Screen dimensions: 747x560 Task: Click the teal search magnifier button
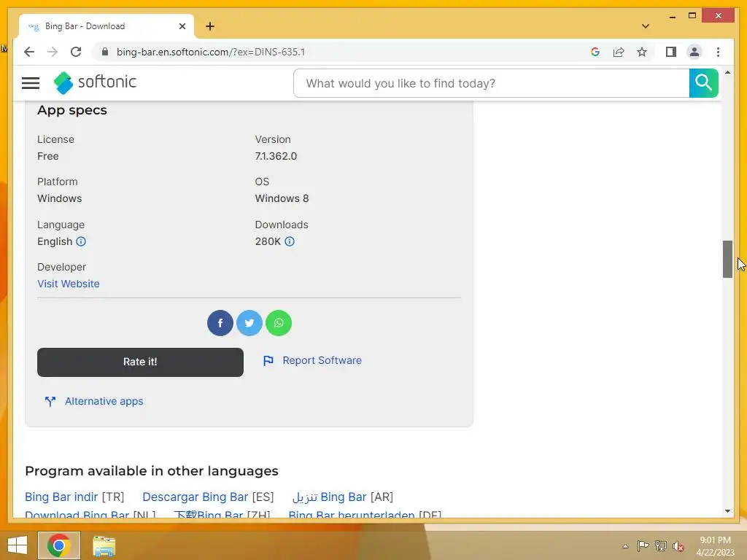click(703, 83)
